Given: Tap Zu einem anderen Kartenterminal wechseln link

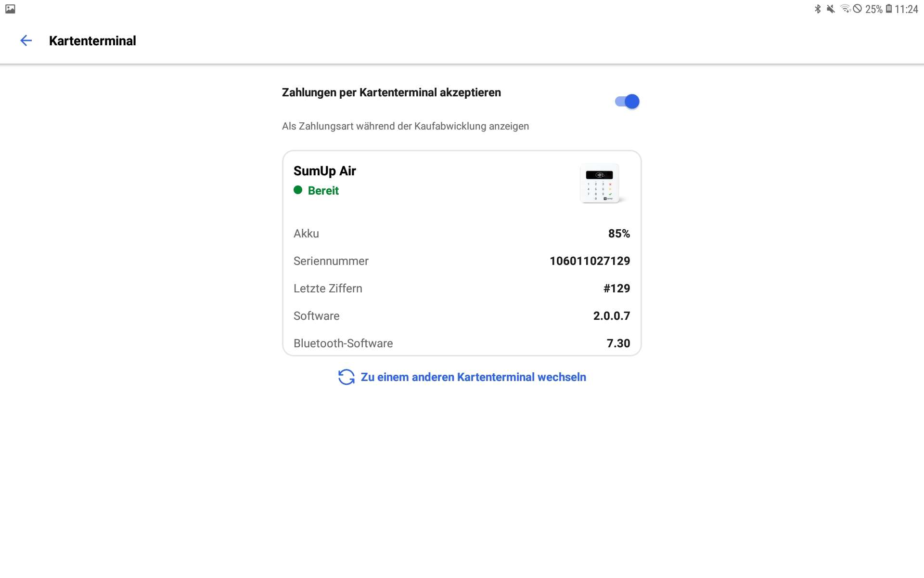Looking at the screenshot, I should [x=473, y=377].
